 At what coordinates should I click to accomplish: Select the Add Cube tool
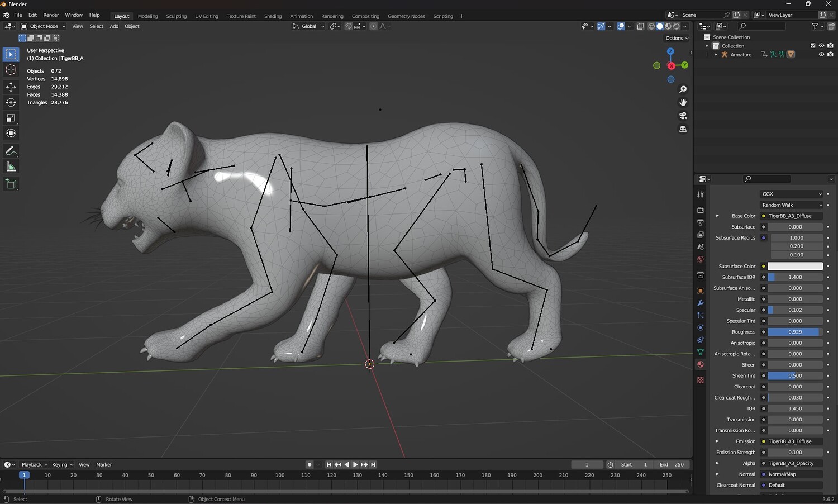point(11,184)
